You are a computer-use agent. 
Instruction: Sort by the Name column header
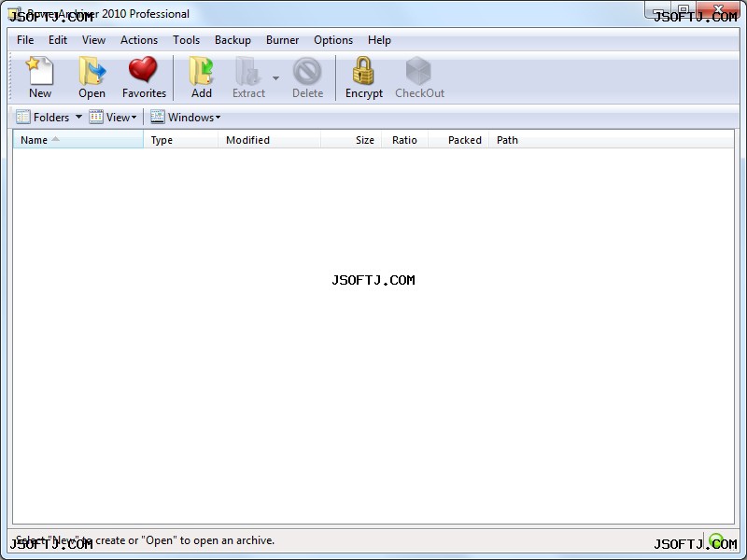point(78,139)
